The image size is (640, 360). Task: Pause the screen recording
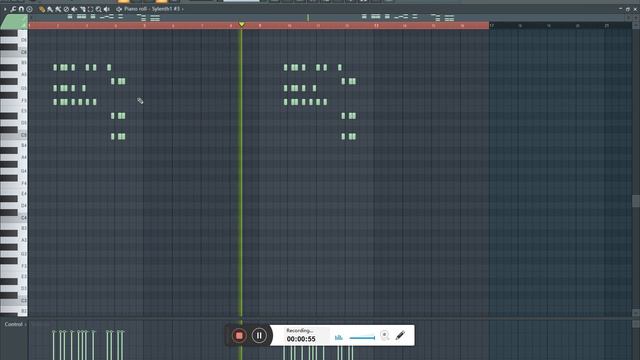(259, 336)
